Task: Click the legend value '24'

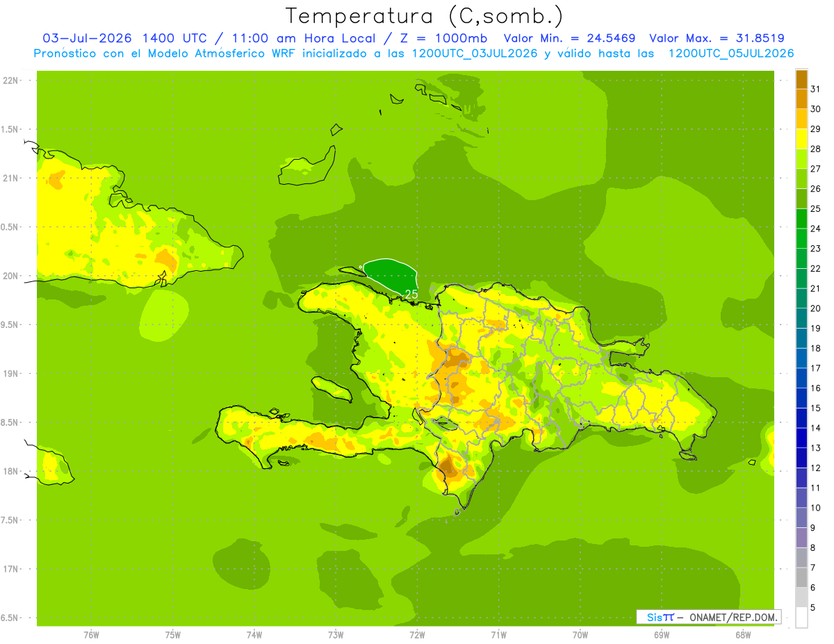Action: [x=815, y=229]
